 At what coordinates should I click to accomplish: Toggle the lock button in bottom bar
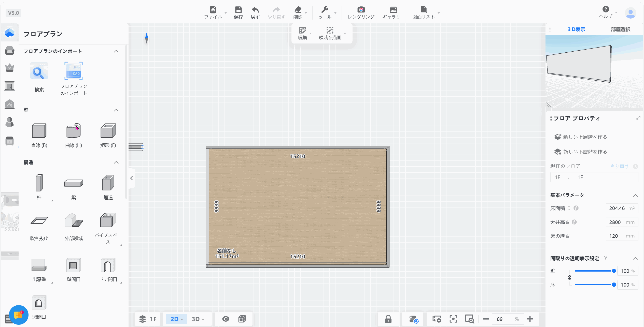point(388,319)
